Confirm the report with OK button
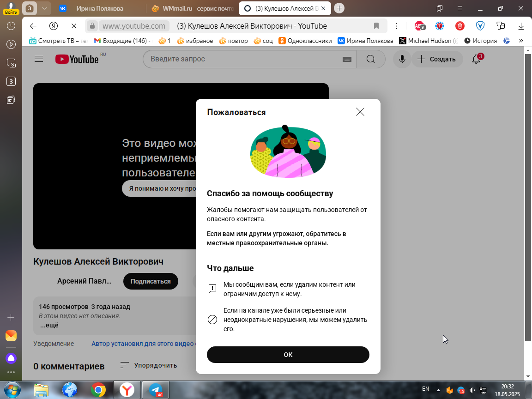Image resolution: width=532 pixels, height=399 pixels. [288, 355]
